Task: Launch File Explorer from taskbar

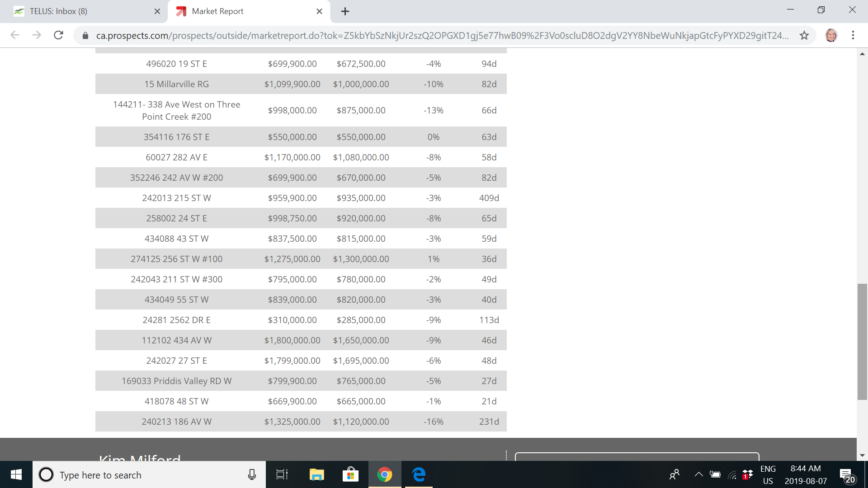Action: 316,474
